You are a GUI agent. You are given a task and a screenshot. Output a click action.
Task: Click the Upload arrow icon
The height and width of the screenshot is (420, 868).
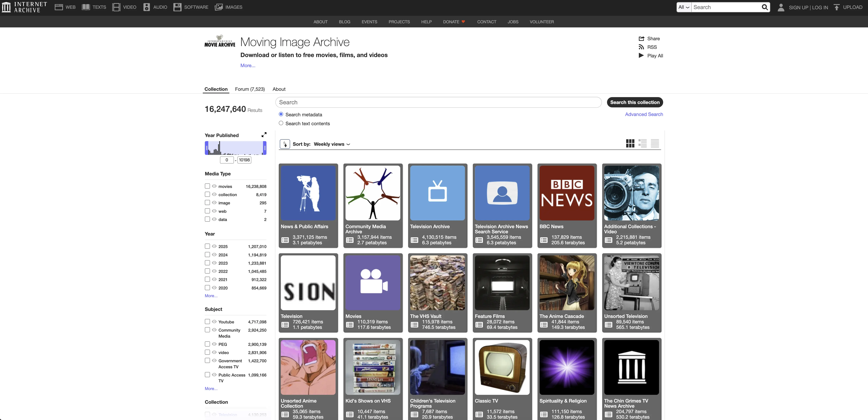(836, 7)
